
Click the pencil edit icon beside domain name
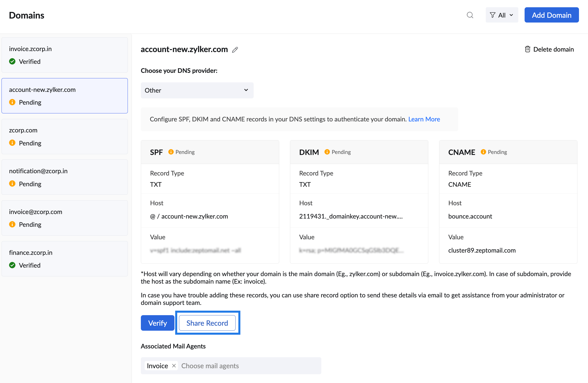235,50
